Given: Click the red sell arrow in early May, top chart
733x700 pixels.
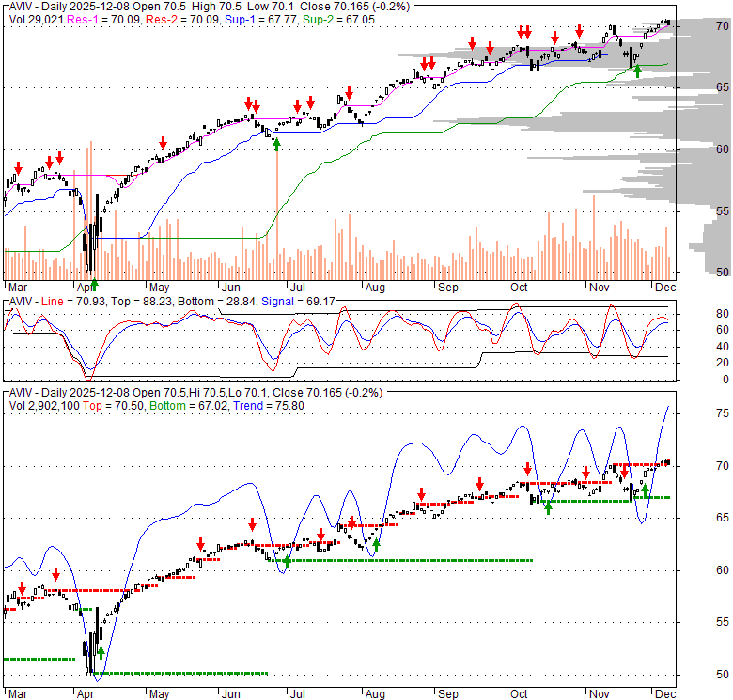Looking at the screenshot, I should pyautogui.click(x=163, y=143).
